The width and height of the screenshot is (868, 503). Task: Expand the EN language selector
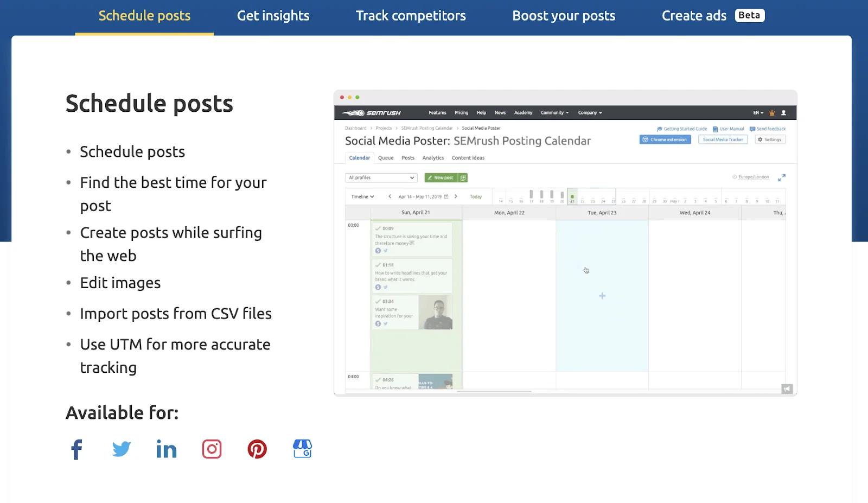(758, 113)
